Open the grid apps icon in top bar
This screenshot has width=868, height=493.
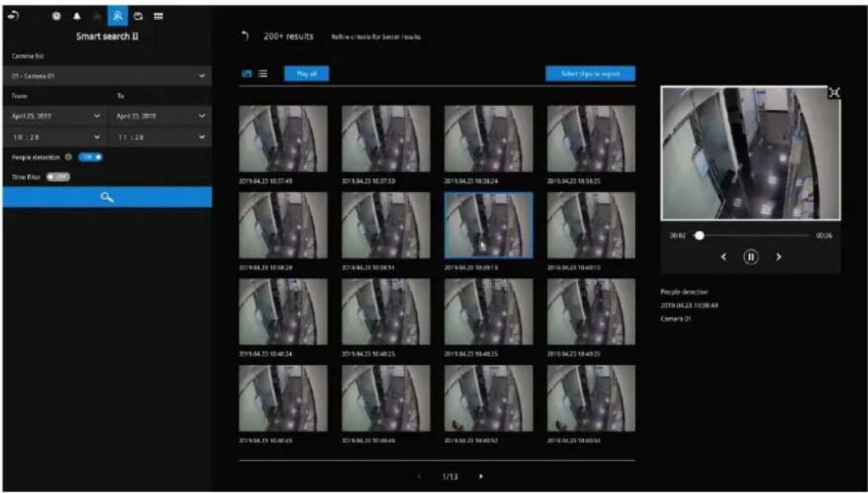[158, 16]
